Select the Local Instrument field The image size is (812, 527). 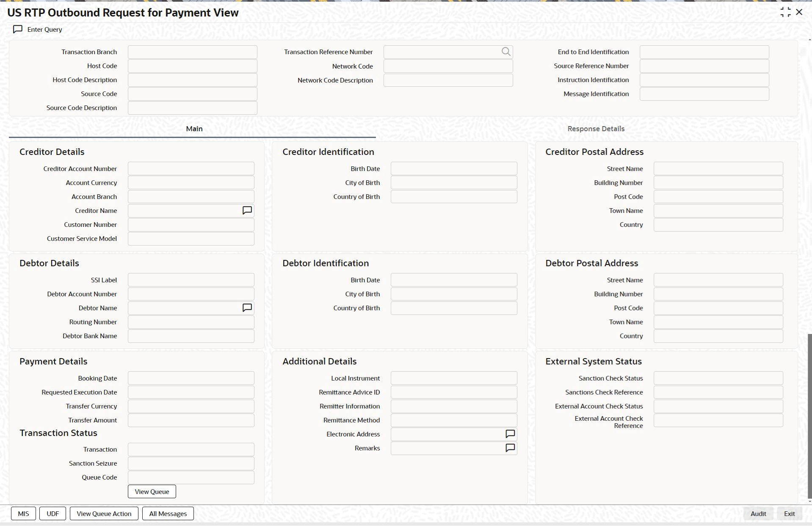454,378
